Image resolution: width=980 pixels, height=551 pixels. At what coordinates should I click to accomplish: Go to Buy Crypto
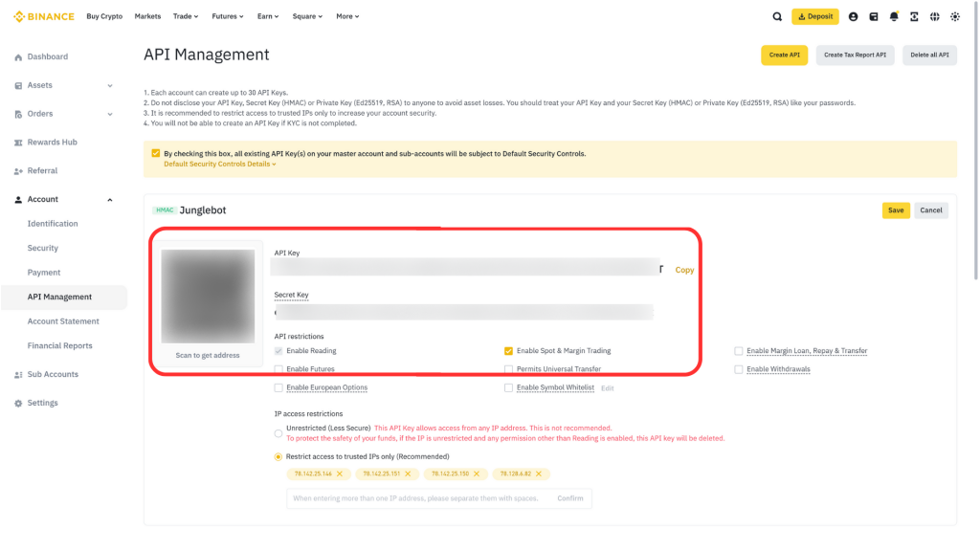coord(104,17)
